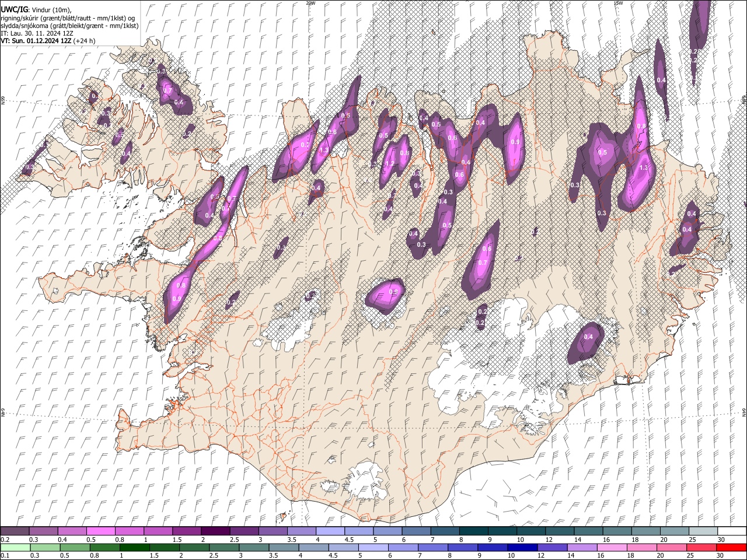The height and width of the screenshot is (560, 747).
Task: Click the upper legend swatch between 1 and 1.5
Action: click(x=158, y=531)
